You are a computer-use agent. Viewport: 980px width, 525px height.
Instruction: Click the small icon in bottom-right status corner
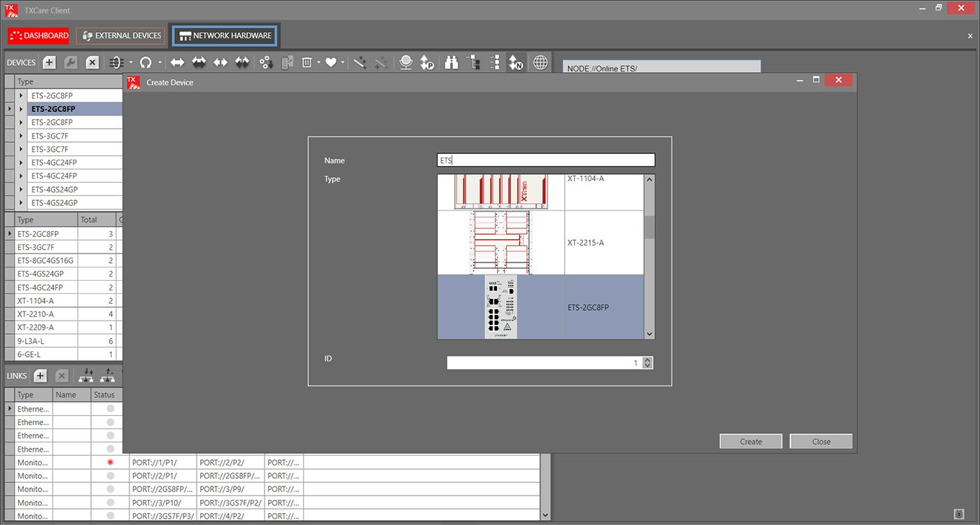click(959, 514)
